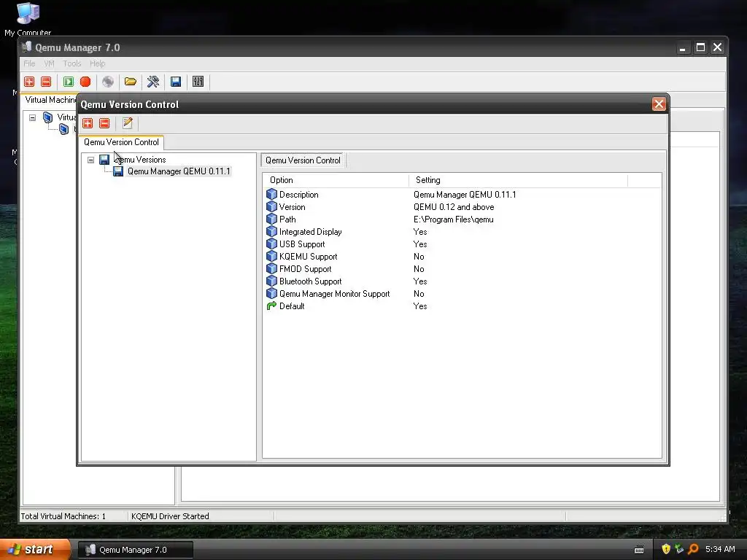Screen dimensions: 747x560
Task: Click the Setting column header
Action: [519, 180]
